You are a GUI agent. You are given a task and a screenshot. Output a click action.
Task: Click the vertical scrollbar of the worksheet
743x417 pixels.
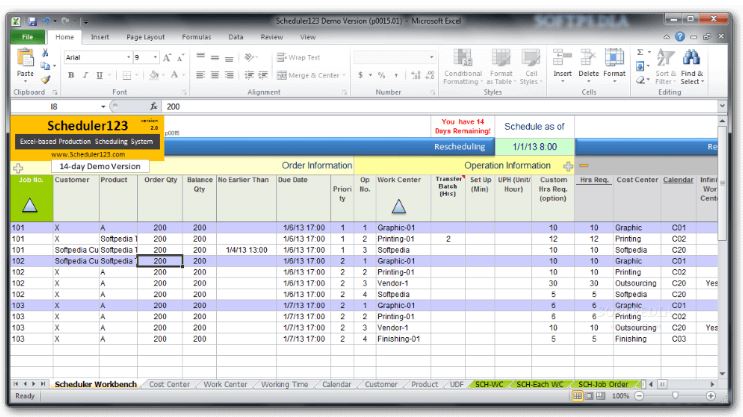click(722, 246)
